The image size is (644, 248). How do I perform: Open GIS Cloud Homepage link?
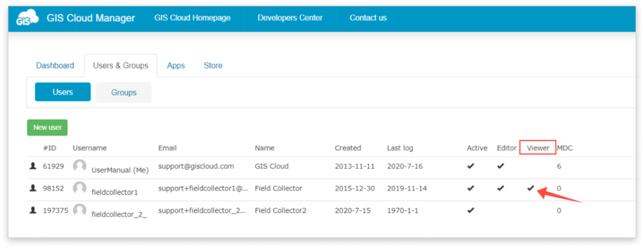point(192,18)
